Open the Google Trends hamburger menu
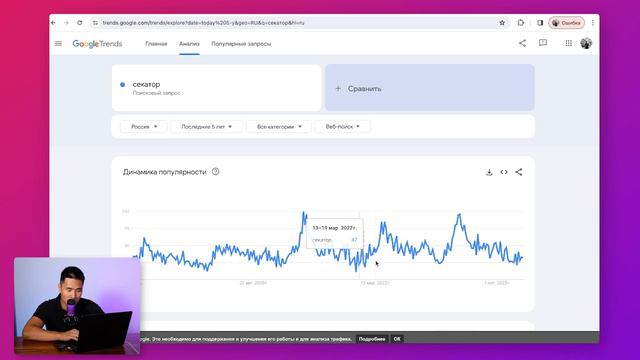This screenshot has height=360, width=640. 58,43
